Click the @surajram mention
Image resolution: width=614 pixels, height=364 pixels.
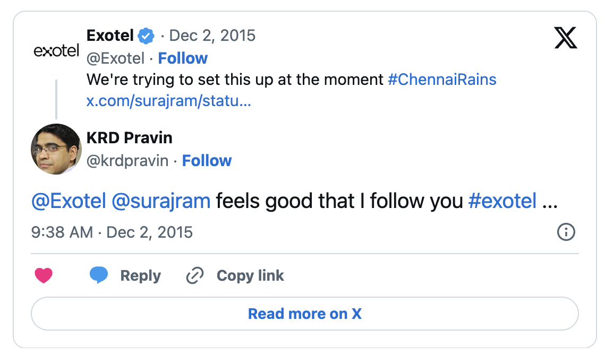(161, 202)
